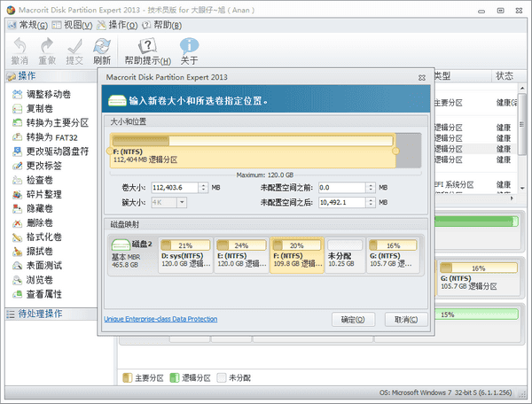Click the Undo (撤消) toolbar icon
Screen dimensions: 532x404
coord(20,51)
